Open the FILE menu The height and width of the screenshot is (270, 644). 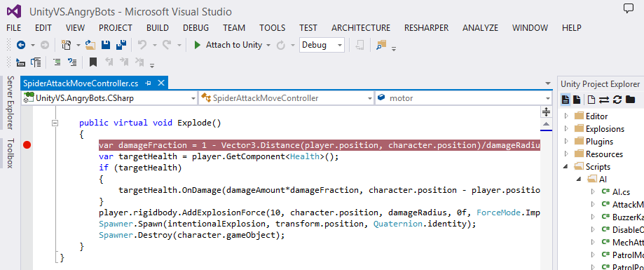[14, 28]
